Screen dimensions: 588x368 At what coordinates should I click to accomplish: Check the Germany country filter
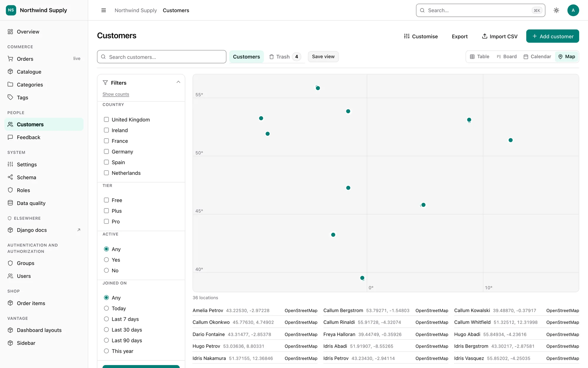click(x=106, y=152)
